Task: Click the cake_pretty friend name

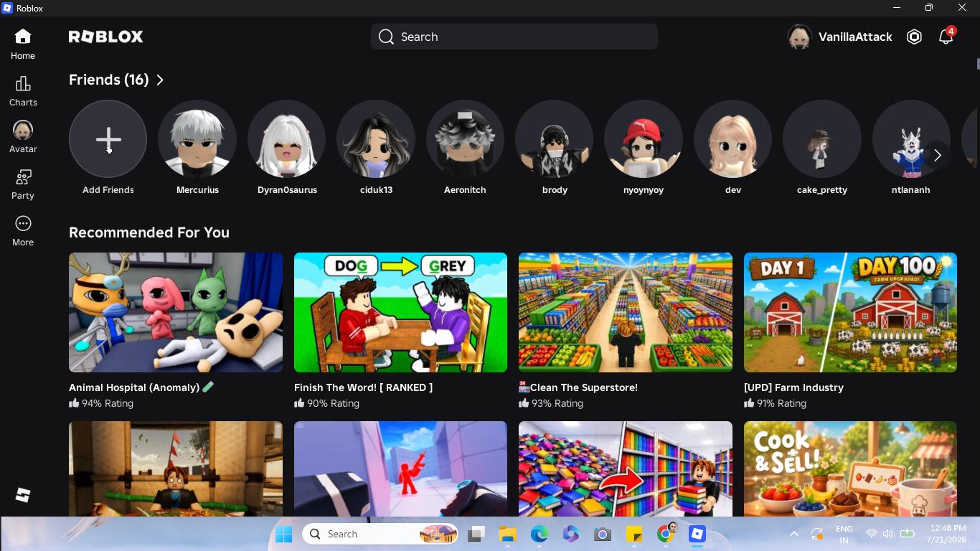Action: pyautogui.click(x=822, y=190)
